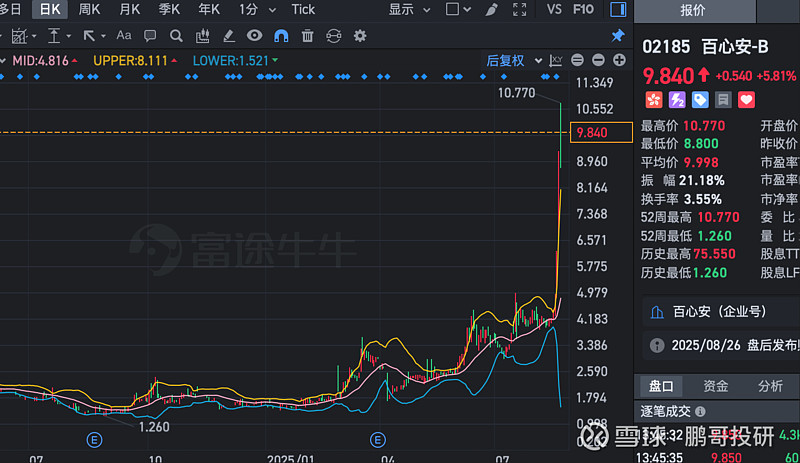Delete drawings with trash icon
Screen dimensions: 800x463
pyautogui.click(x=307, y=36)
